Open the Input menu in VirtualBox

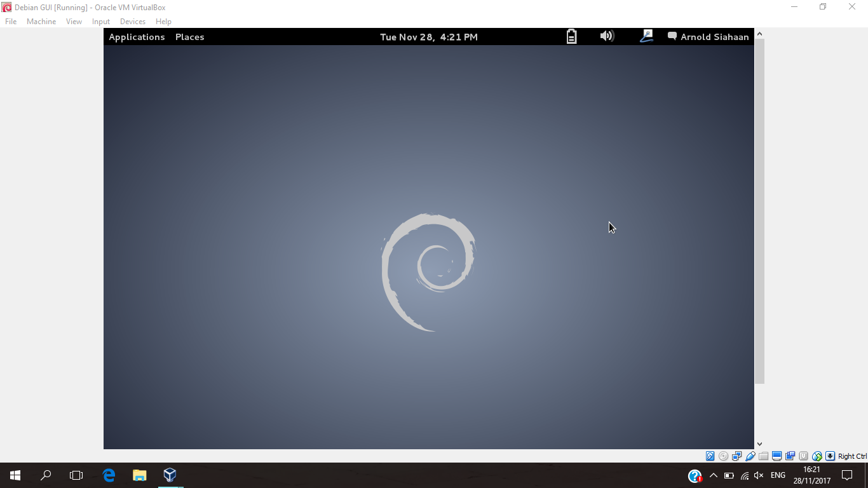(100, 21)
